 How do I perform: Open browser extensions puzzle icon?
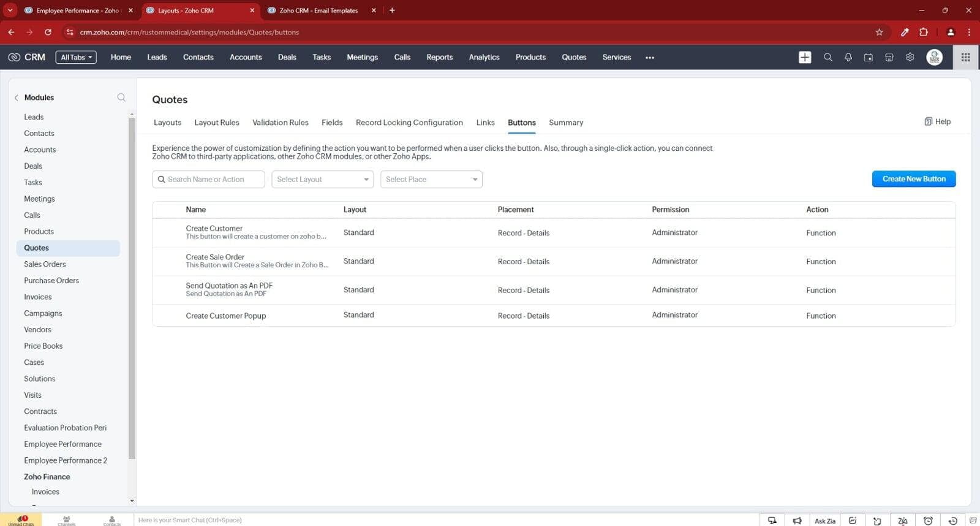tap(924, 32)
